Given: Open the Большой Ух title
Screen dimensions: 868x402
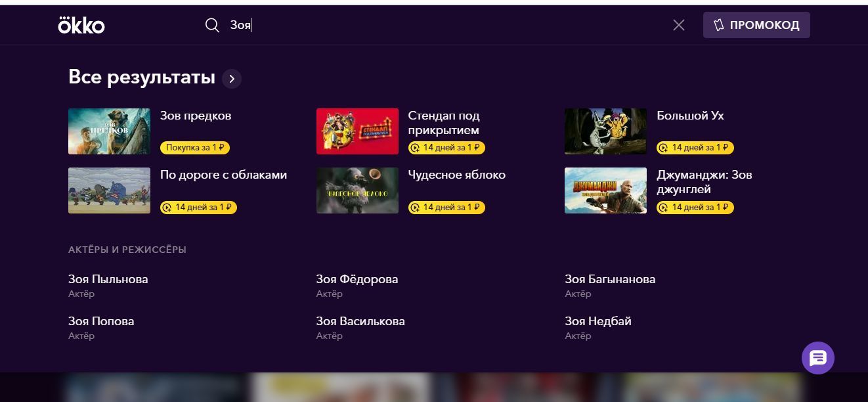Looking at the screenshot, I should (x=690, y=116).
